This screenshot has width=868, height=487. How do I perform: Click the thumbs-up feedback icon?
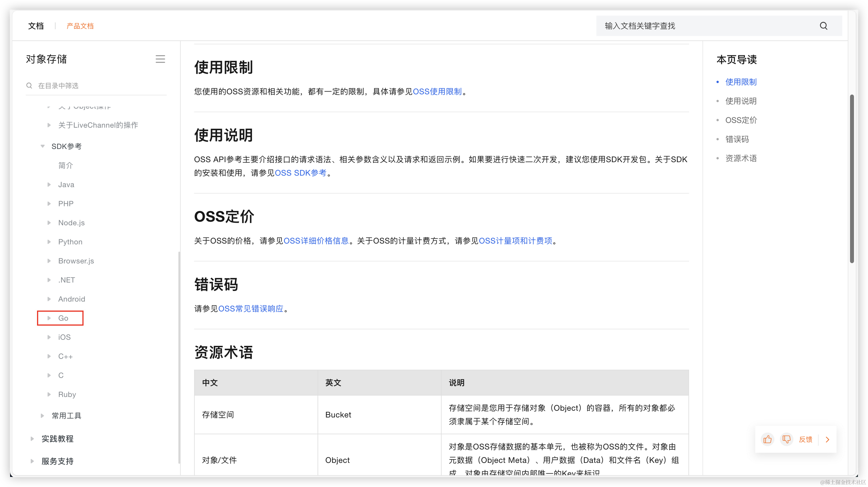(767, 439)
